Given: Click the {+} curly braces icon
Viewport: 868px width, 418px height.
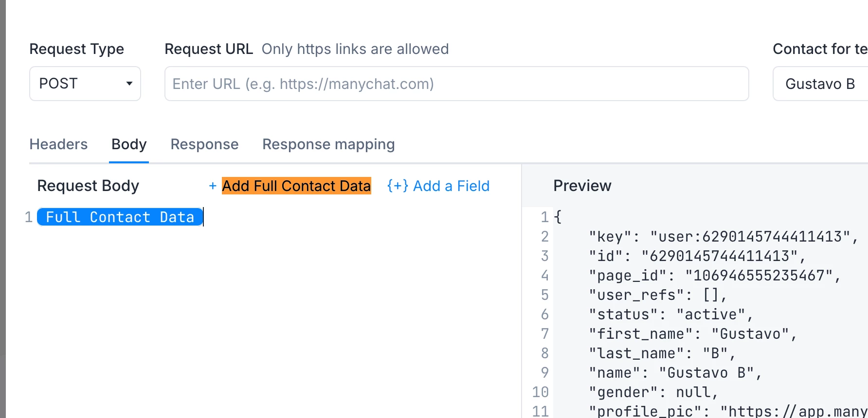Looking at the screenshot, I should [x=398, y=186].
